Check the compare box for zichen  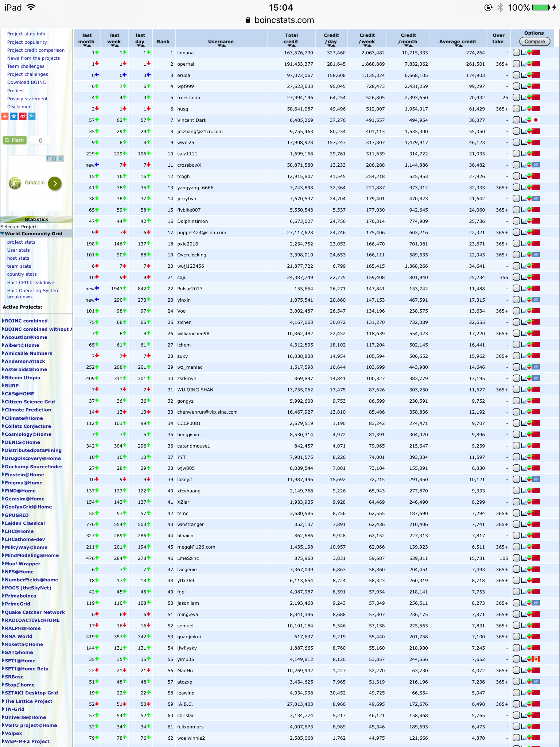pyautogui.click(x=516, y=322)
